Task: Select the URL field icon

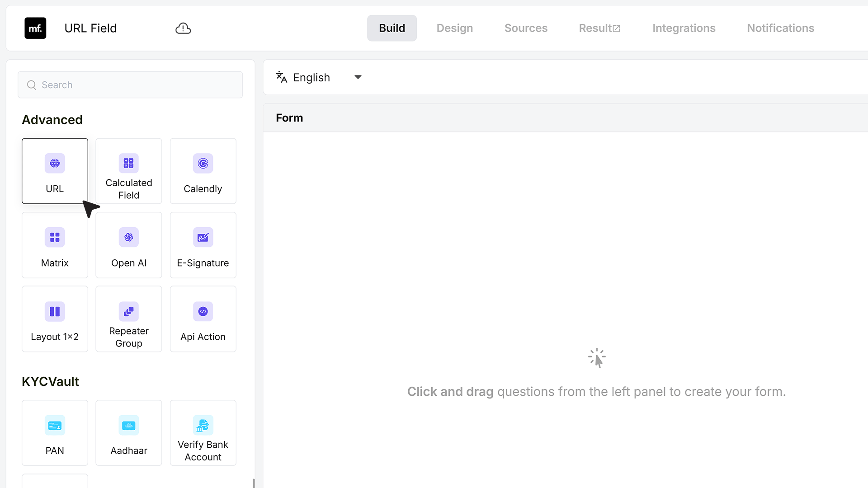Action: point(55,163)
